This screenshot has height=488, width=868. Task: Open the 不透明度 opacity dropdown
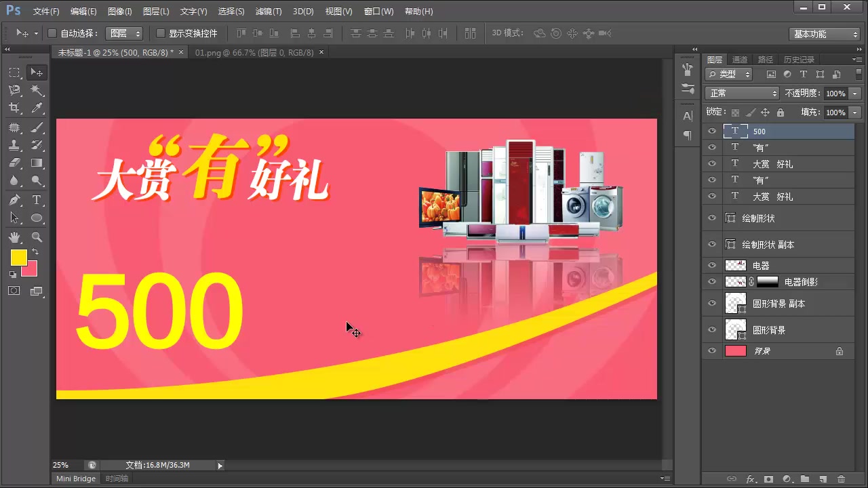853,93
